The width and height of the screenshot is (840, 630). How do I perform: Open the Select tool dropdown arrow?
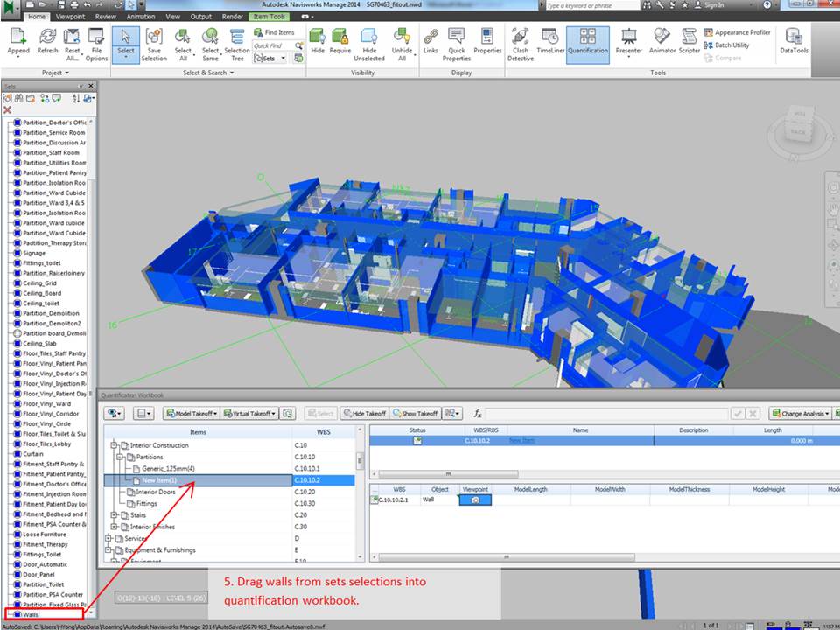126,57
